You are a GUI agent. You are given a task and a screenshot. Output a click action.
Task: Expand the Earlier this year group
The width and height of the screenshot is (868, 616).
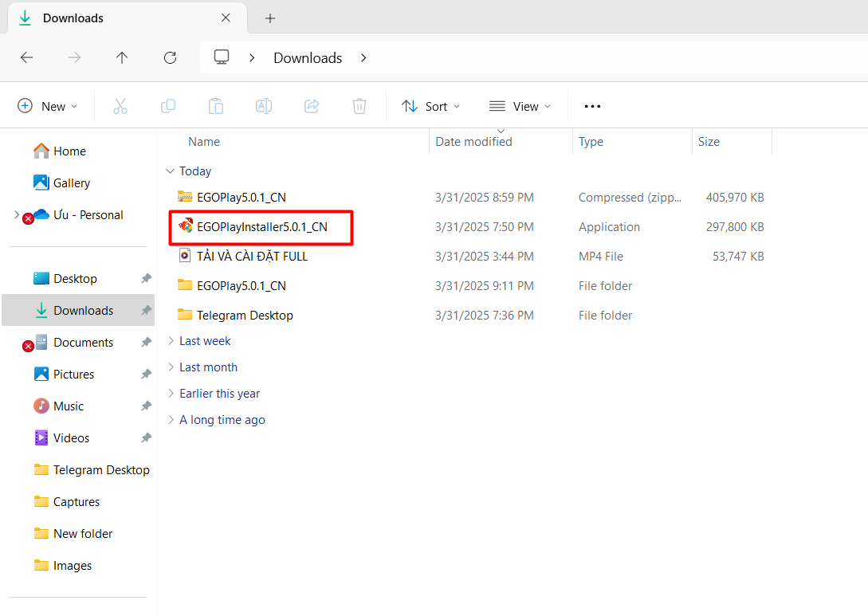[171, 393]
